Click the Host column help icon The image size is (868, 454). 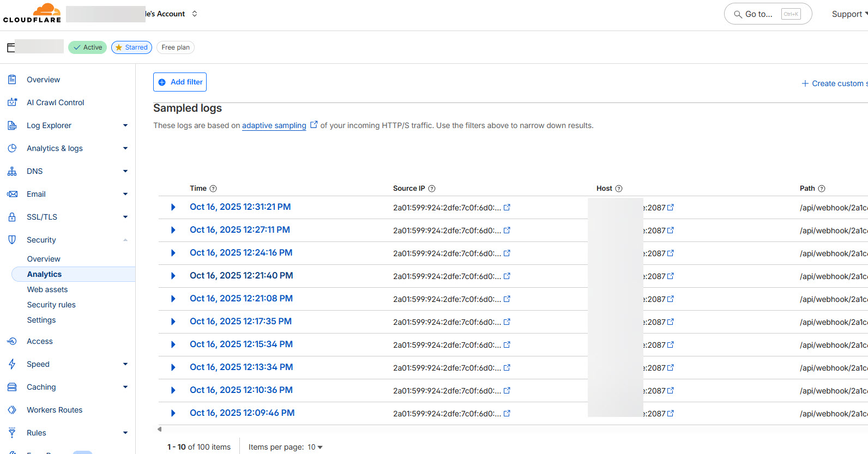point(619,189)
